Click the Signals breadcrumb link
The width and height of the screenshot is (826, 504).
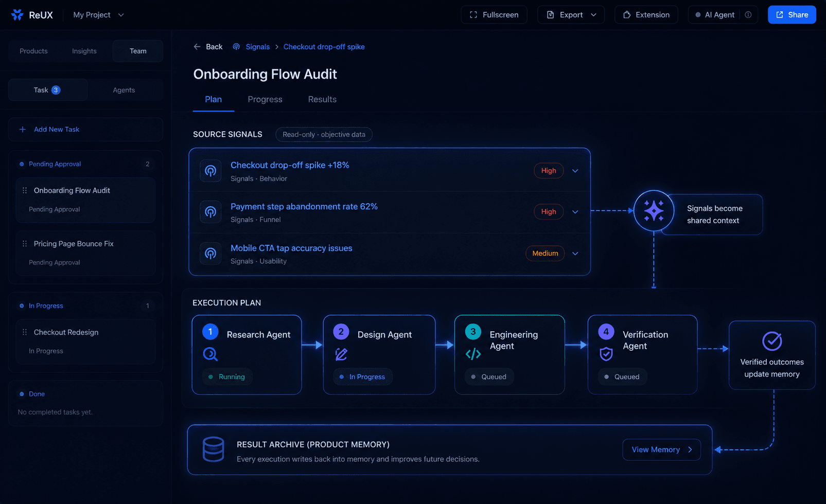click(258, 47)
